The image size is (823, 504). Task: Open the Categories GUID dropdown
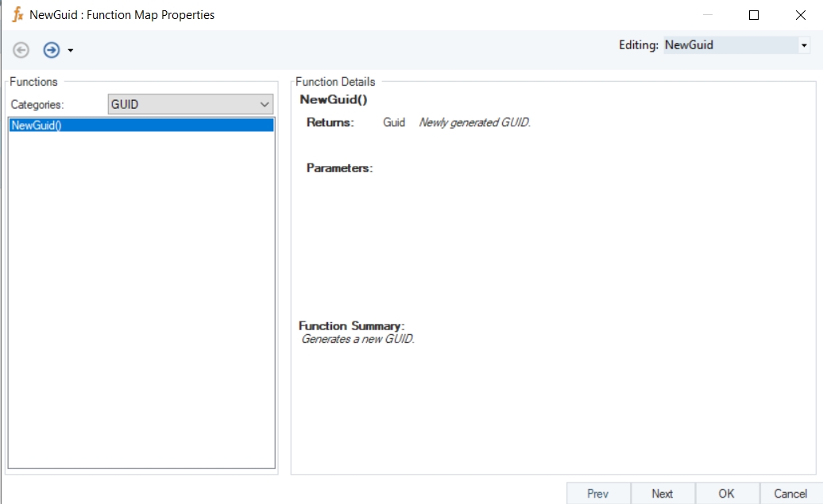(x=190, y=104)
